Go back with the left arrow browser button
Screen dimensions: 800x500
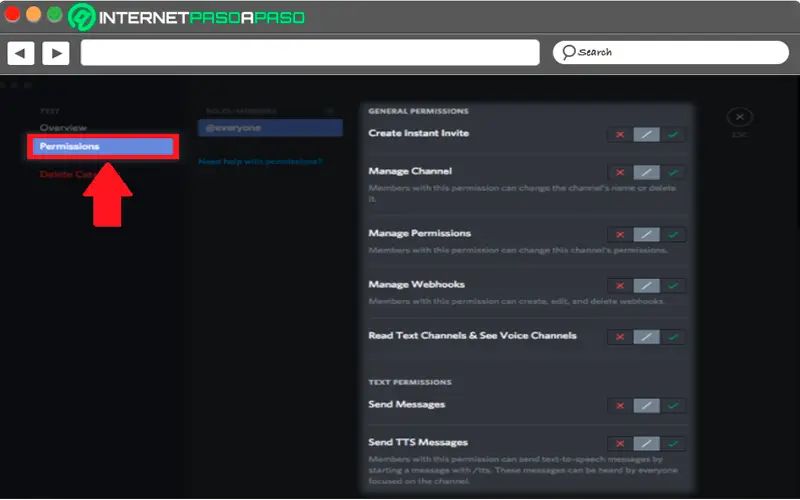coord(20,53)
